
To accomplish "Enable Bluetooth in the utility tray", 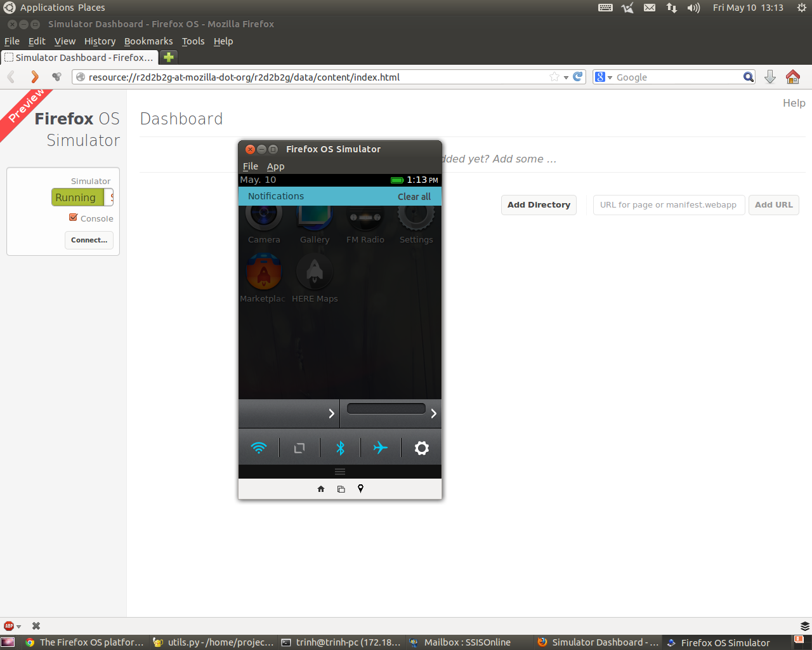I will [x=340, y=448].
